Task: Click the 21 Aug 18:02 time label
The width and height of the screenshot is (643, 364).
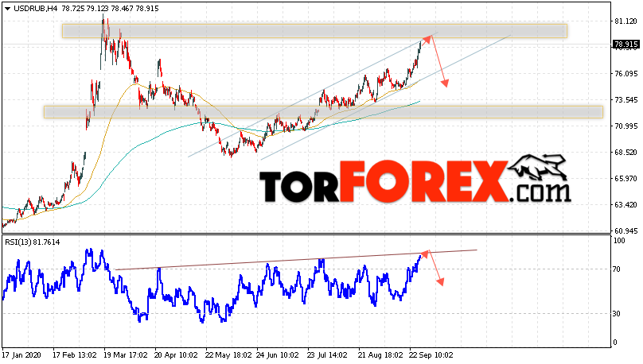Action: coord(380,354)
